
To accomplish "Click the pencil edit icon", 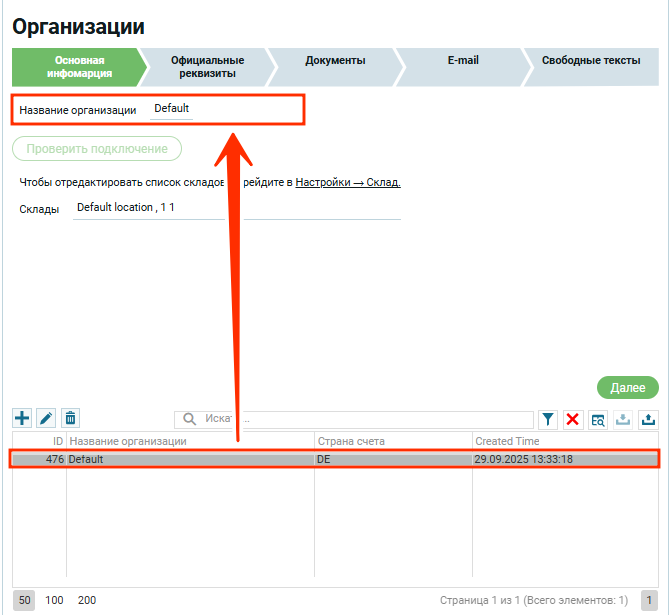I will click(x=46, y=419).
